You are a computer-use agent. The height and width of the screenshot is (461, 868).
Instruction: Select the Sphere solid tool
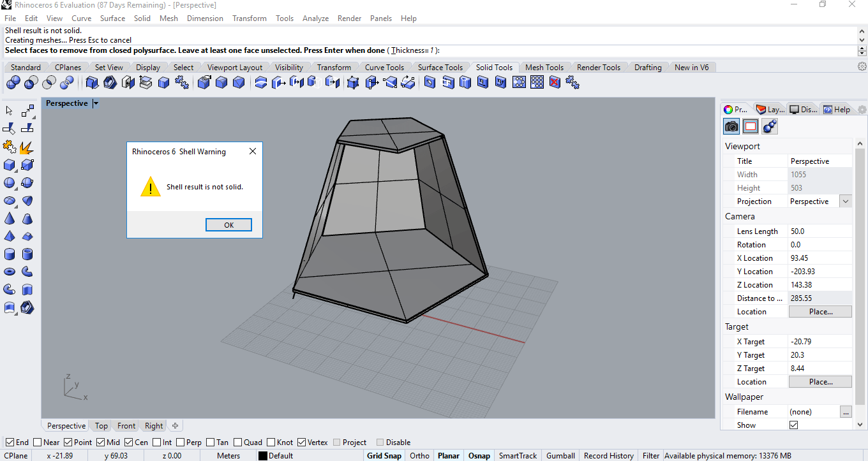click(10, 183)
